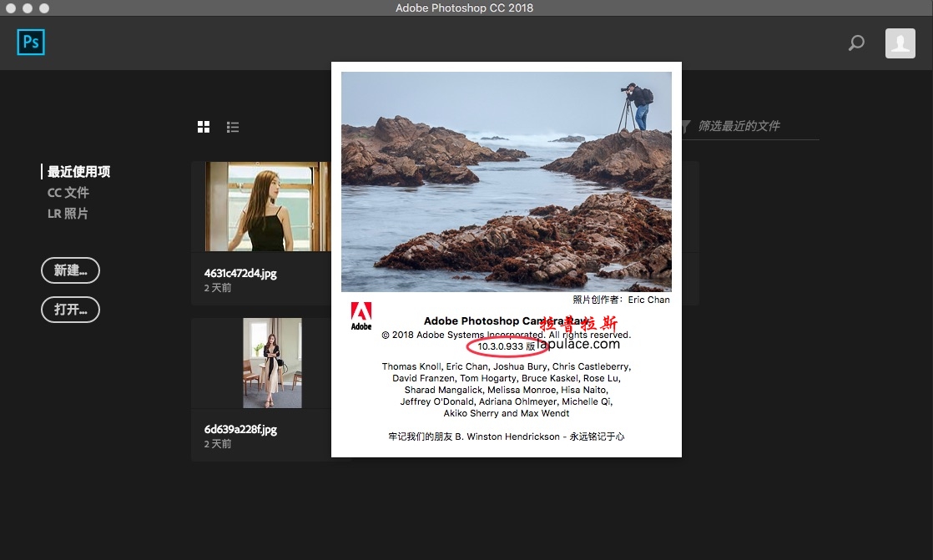Switch to list view
Image resolution: width=933 pixels, height=560 pixels.
(233, 127)
